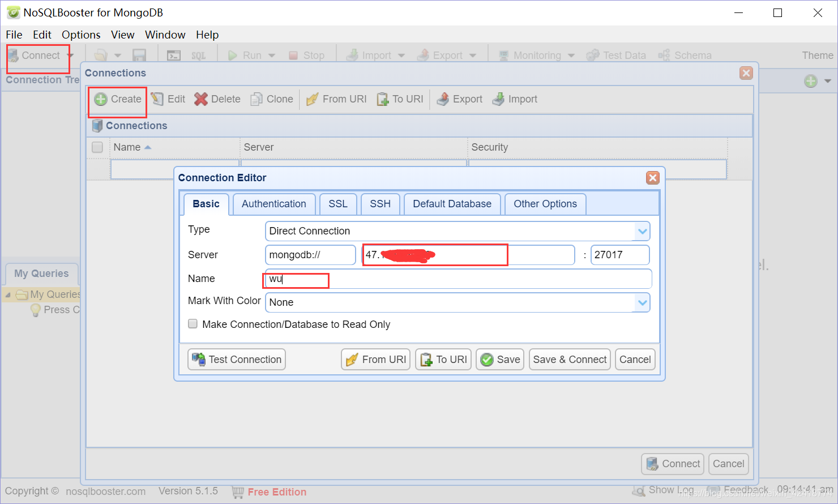
Task: Click Export in Connections toolbar
Action: [x=459, y=99]
